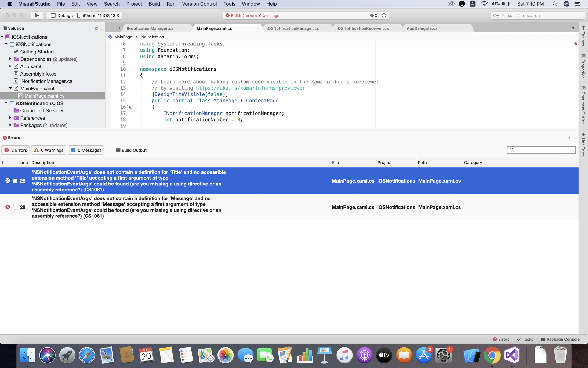Switch to INotificationManager.cs tab

coord(157,28)
